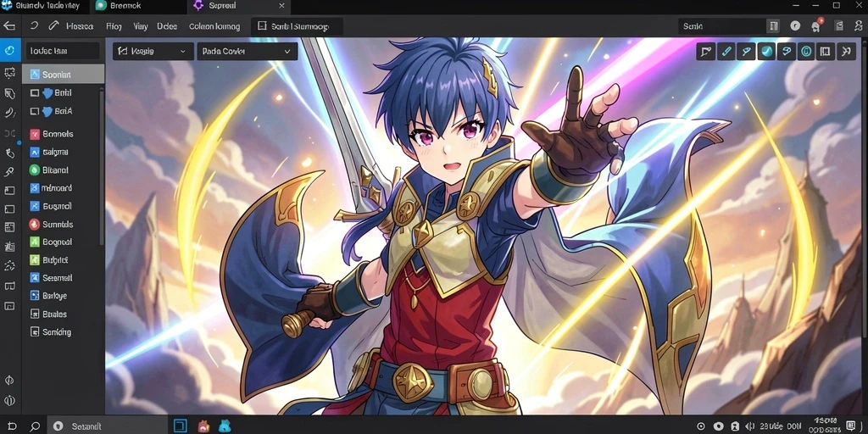Click the panel layout icon in the canvas toolbar
This screenshot has width=868, height=434.
826,52
